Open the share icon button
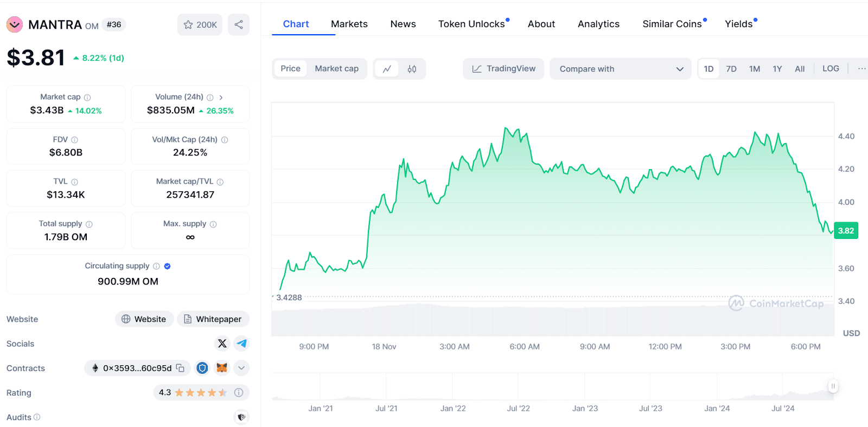Viewport: 868px width, 427px height. pos(239,24)
